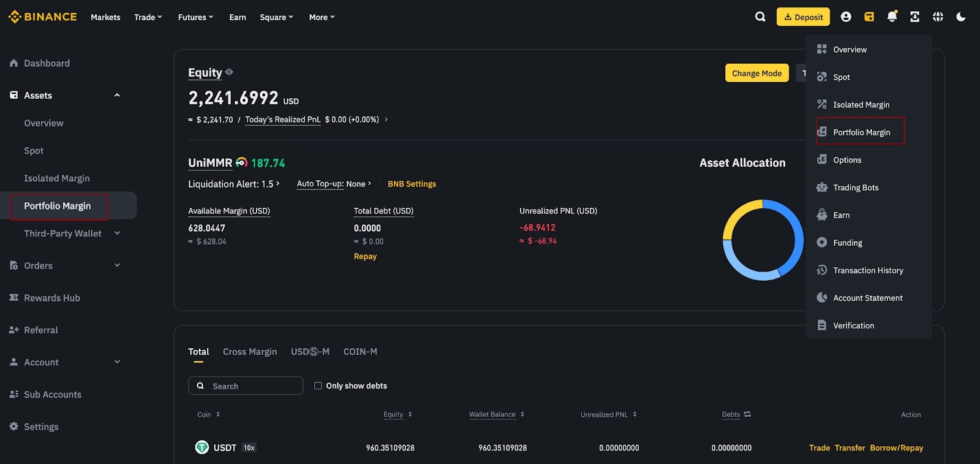Click Borrow/Repay for USDT row
Viewport: 980px width, 464px height.
896,448
